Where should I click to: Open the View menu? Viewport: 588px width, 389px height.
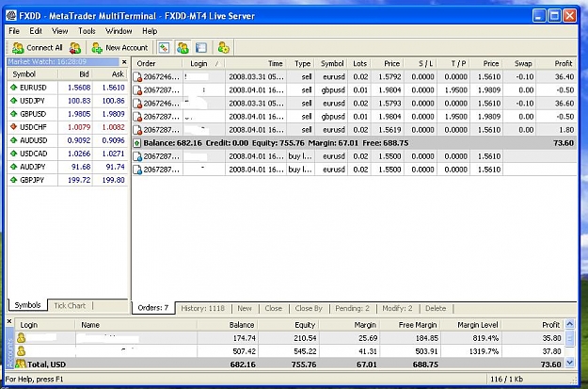60,31
